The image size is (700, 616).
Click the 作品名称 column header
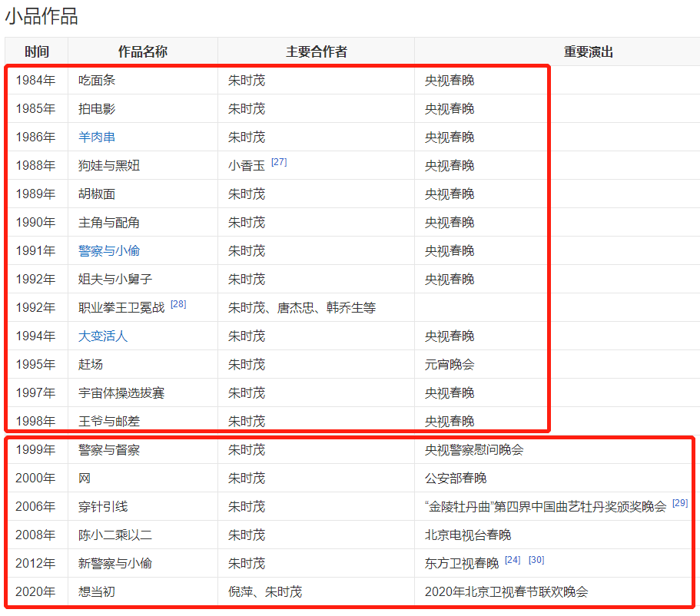(143, 51)
